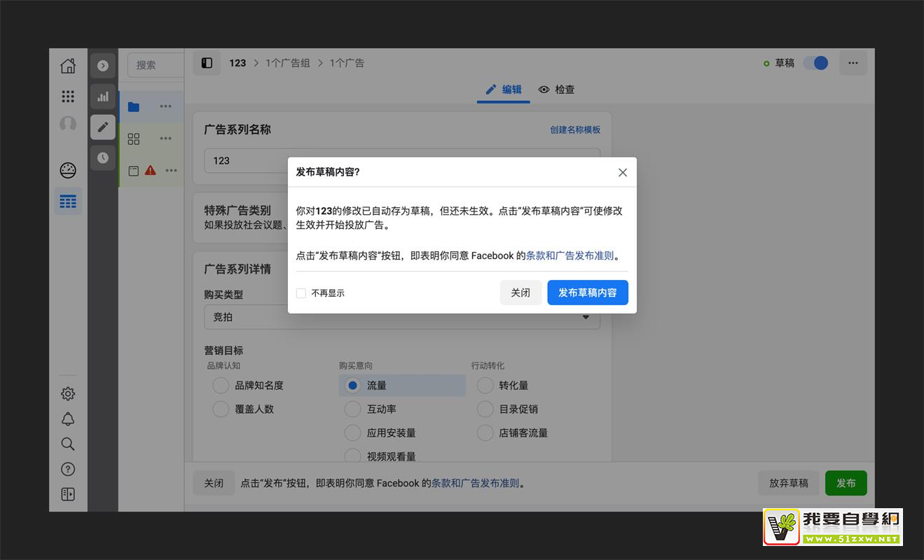Open the top-right three-dot more menu

pos(853,63)
